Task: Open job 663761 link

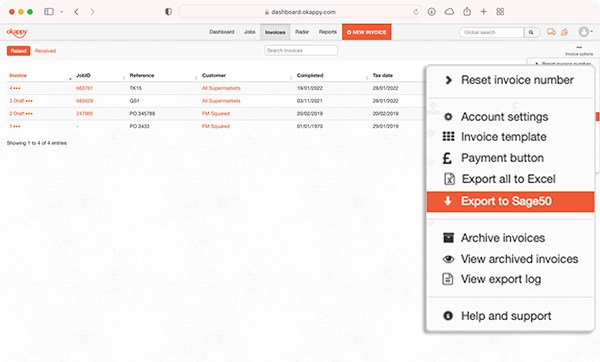Action: pyautogui.click(x=85, y=88)
